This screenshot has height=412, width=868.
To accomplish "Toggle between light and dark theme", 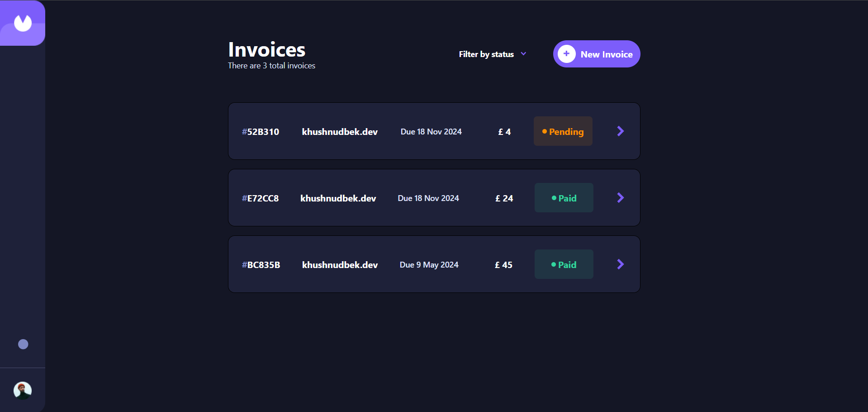I will coord(23,344).
